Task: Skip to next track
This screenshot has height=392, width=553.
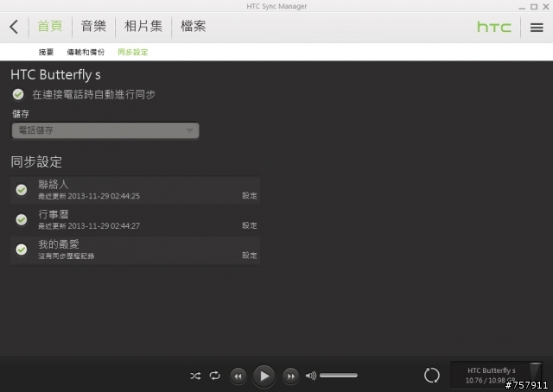Action: tap(290, 376)
